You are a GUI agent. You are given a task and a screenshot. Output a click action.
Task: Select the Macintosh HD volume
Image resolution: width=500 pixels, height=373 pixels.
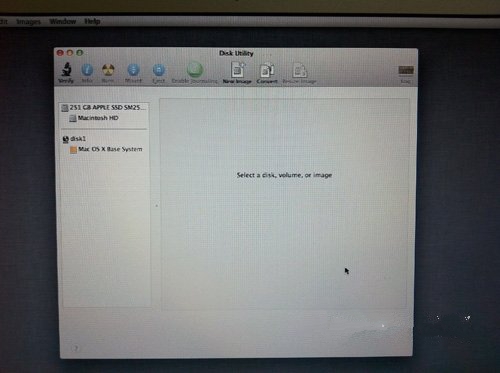point(94,118)
